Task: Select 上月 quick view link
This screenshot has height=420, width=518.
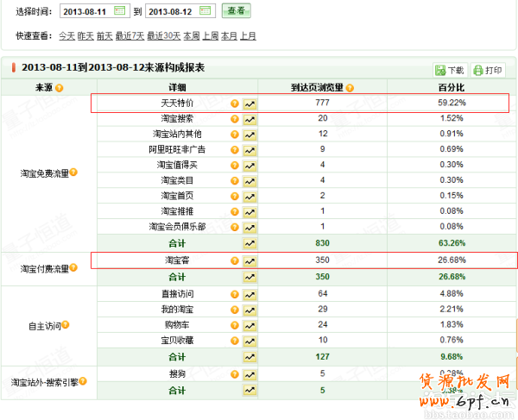Action: (x=248, y=35)
